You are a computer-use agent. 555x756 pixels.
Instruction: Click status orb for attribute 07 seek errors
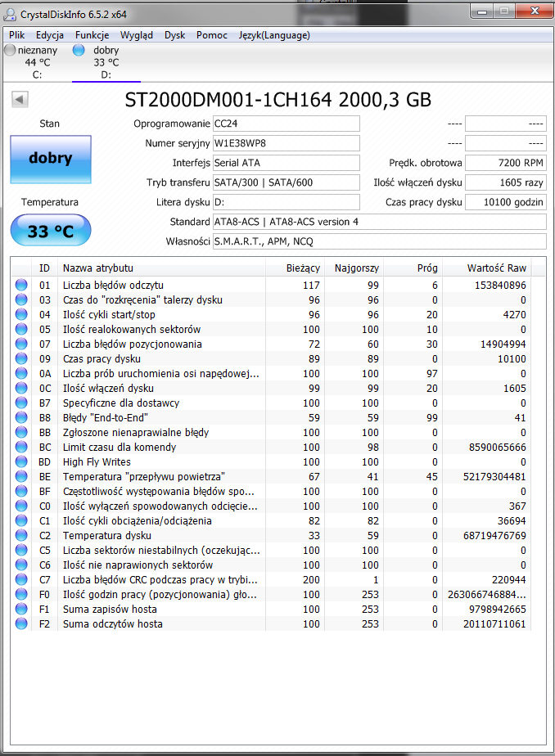click(21, 344)
